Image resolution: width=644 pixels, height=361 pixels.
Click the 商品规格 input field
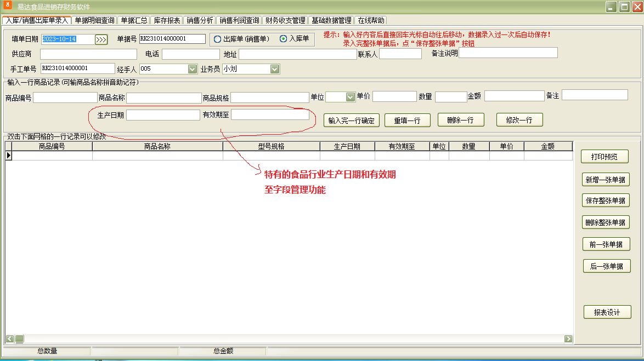tap(270, 97)
